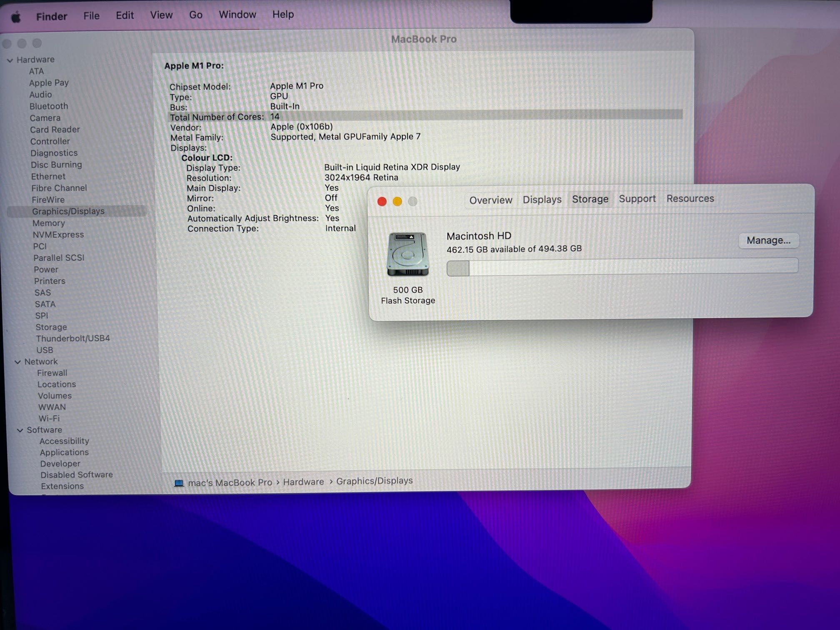Open the Help menu
840x630 pixels.
[283, 14]
